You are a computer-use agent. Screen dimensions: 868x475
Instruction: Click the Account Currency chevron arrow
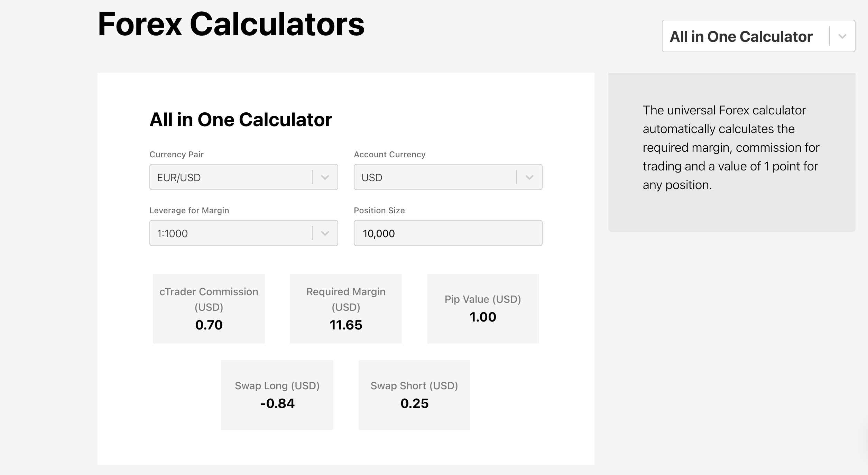click(x=529, y=177)
